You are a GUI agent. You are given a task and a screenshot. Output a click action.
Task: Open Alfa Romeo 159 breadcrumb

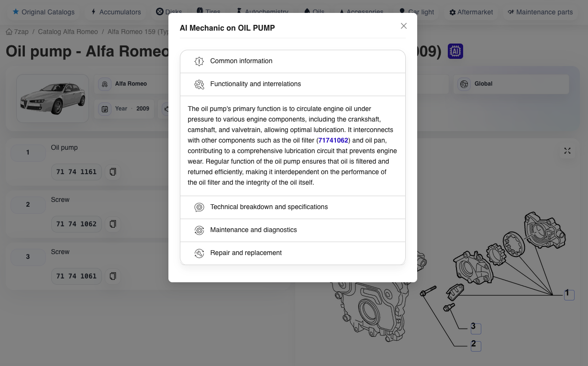138,32
